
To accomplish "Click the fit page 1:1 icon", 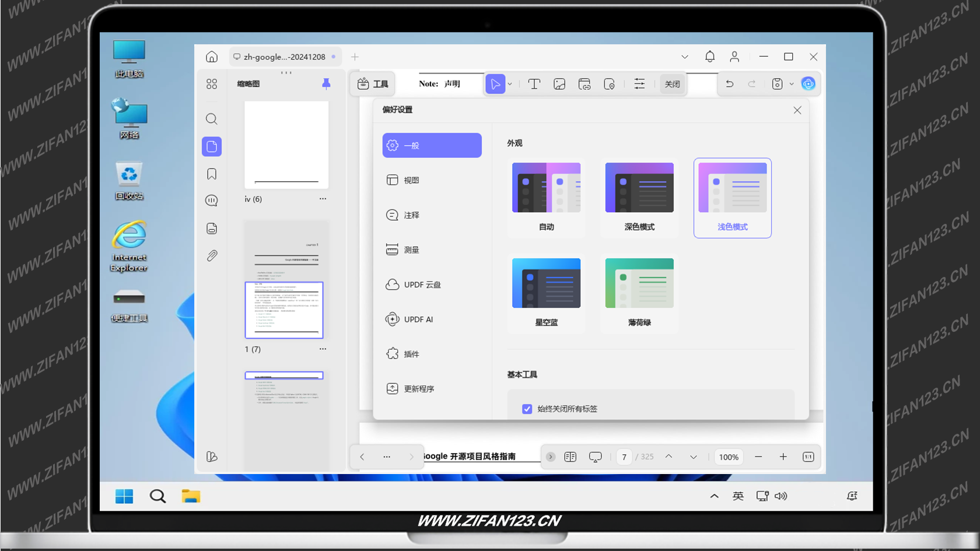I will coord(808,457).
